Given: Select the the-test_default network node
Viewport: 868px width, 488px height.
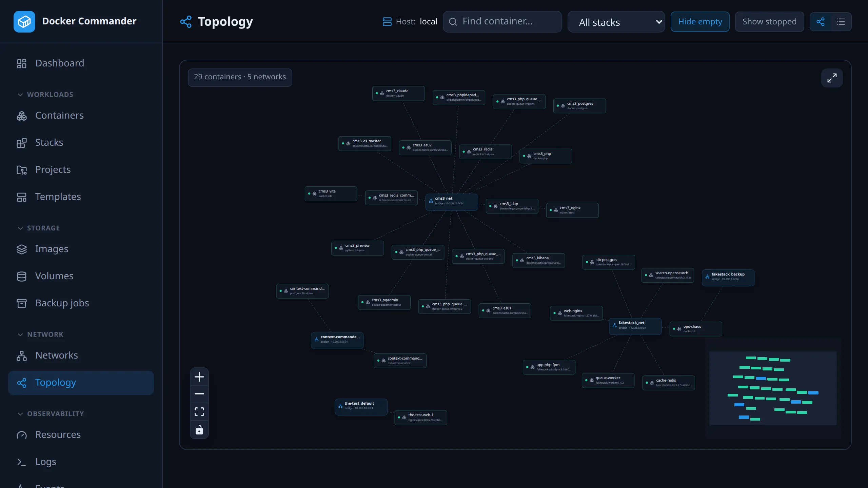Looking at the screenshot, I should 361,407.
